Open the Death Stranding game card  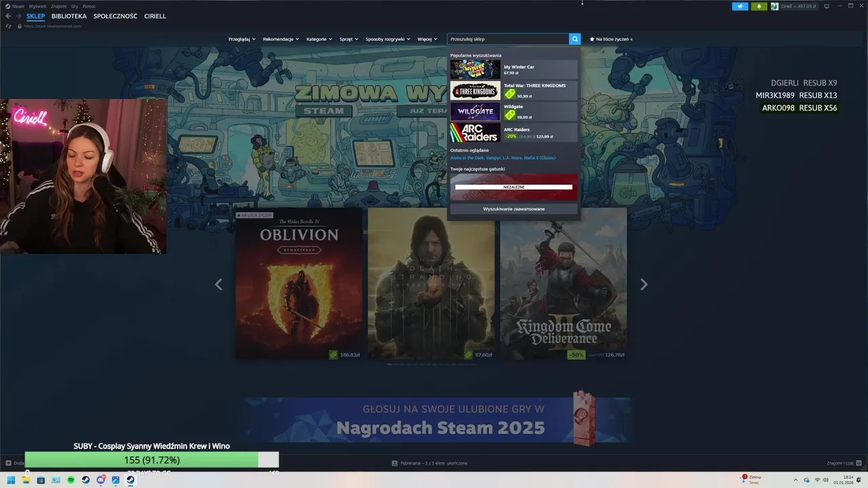pos(431,283)
